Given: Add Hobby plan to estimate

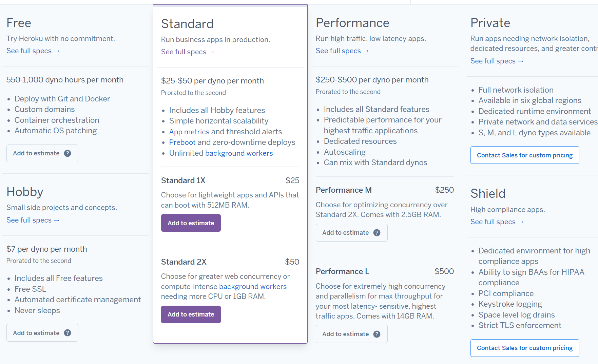Looking at the screenshot, I should [x=42, y=333].
